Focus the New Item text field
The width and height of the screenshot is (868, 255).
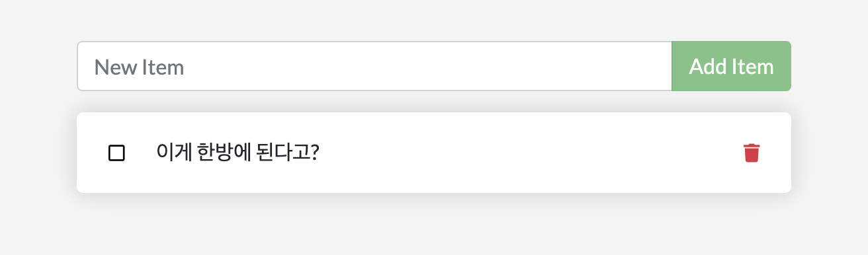click(374, 66)
